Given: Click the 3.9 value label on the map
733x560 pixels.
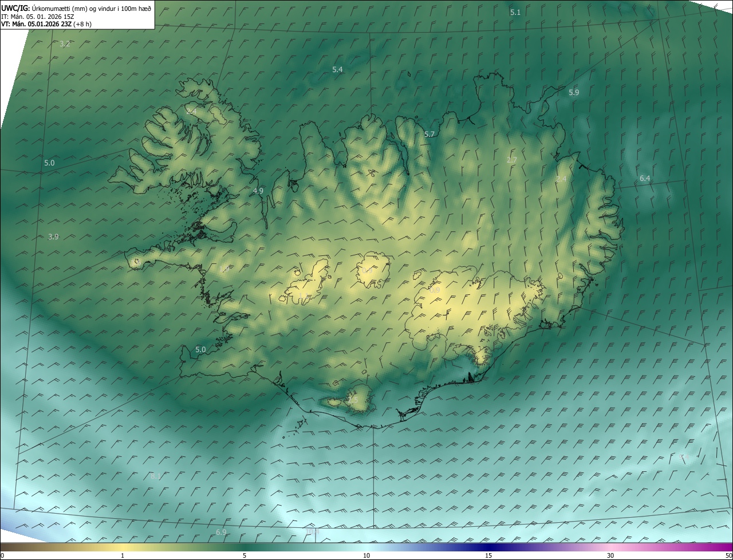Looking at the screenshot, I should click(x=53, y=236).
